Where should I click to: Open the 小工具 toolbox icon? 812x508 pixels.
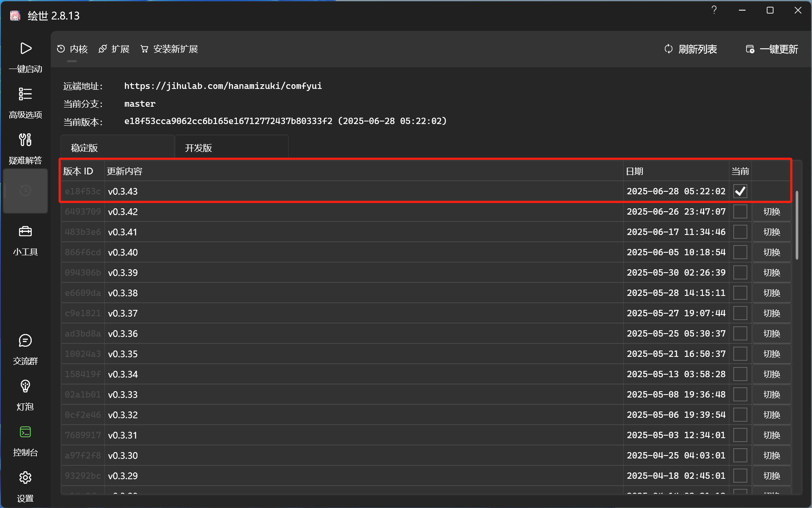(x=25, y=232)
